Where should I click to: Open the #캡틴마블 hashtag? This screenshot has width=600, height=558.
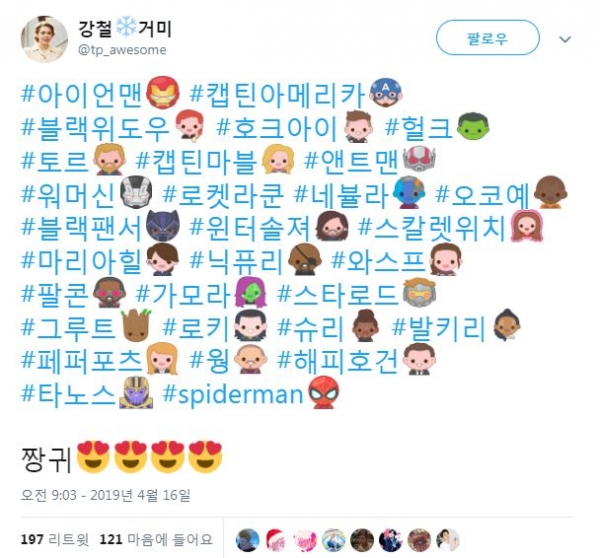(x=197, y=160)
